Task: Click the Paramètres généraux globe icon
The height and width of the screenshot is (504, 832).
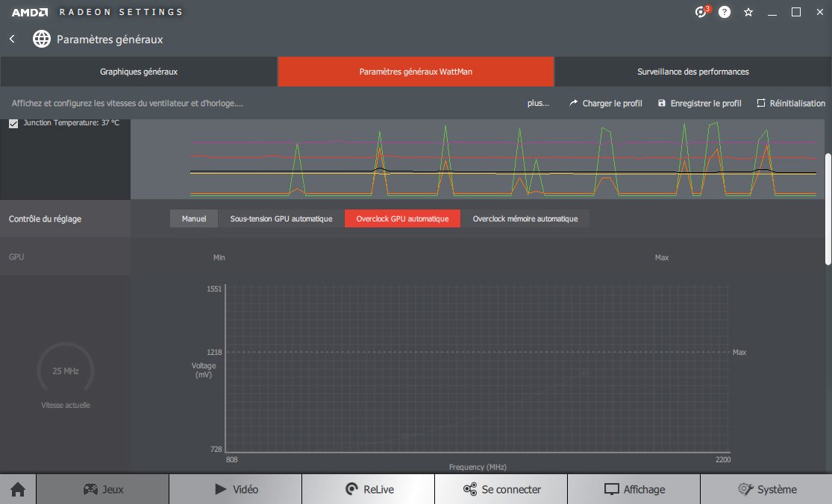Action: tap(42, 40)
